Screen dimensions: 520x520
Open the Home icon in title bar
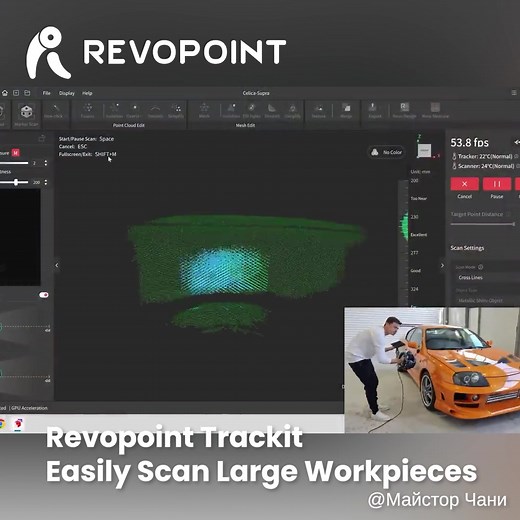(x=5, y=93)
